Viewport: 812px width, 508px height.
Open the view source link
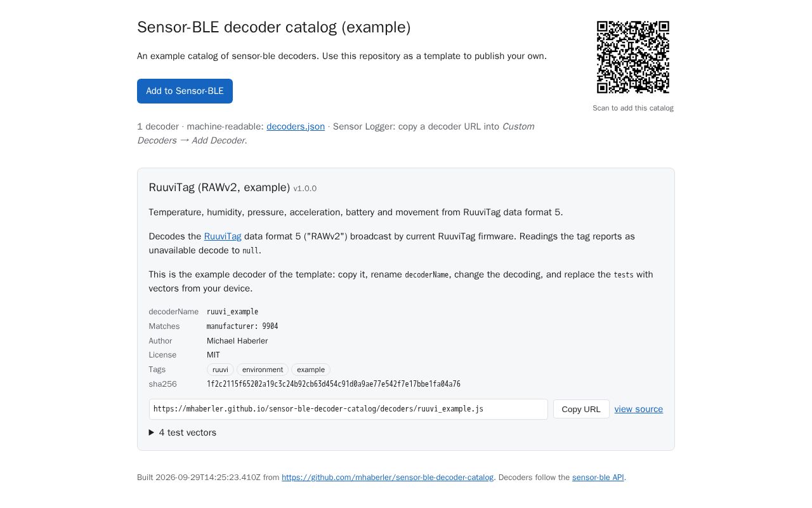[x=639, y=409]
